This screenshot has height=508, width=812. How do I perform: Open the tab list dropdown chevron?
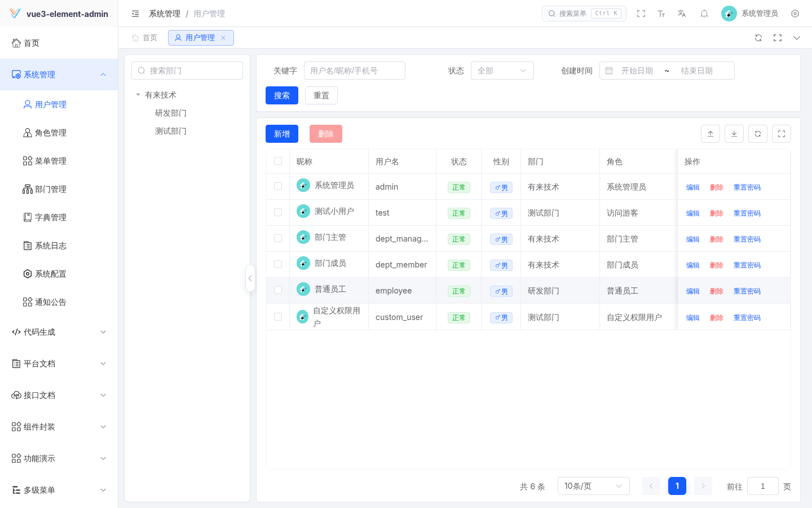[x=797, y=38]
